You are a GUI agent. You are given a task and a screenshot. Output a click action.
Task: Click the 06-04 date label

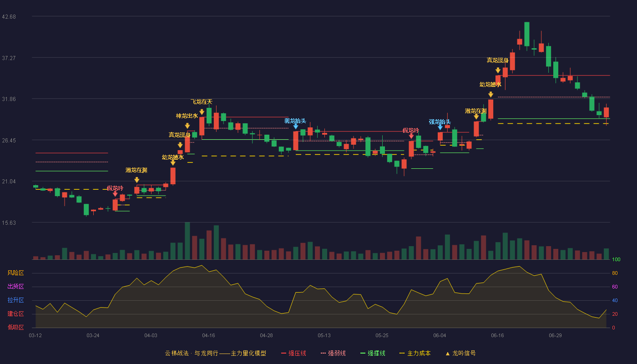[440, 335]
